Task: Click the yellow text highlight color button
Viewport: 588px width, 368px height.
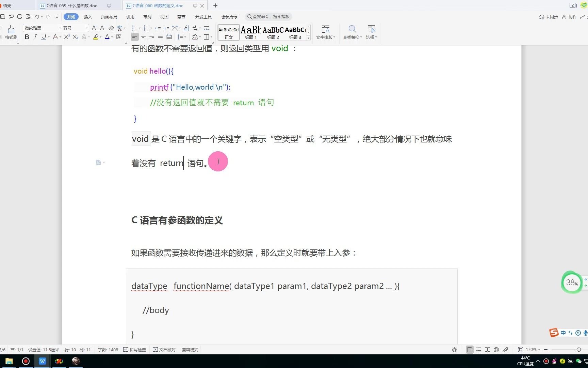Action: tap(96, 37)
